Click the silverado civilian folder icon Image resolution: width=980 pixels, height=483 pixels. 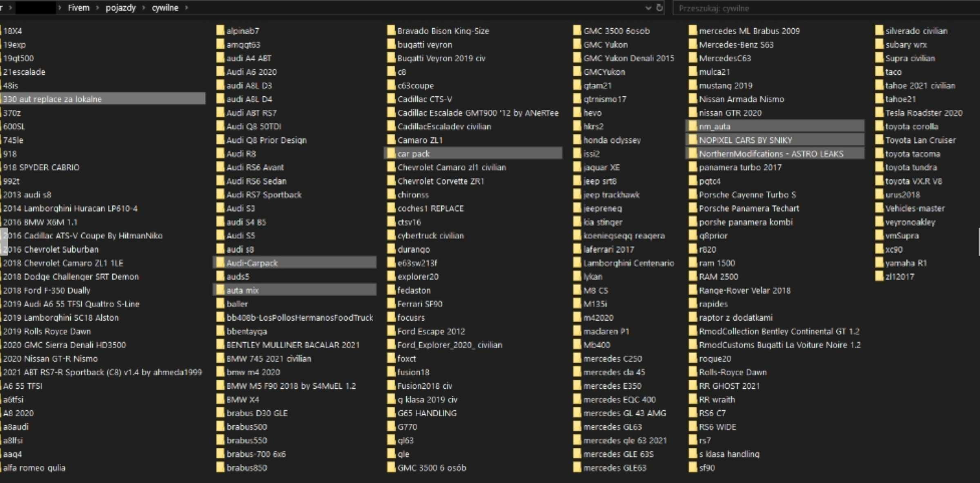pos(880,31)
